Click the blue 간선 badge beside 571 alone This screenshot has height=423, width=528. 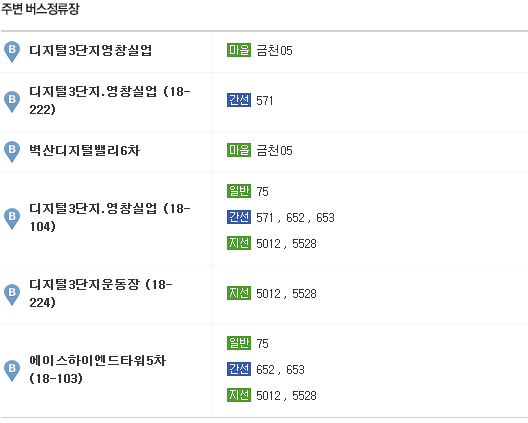239,100
